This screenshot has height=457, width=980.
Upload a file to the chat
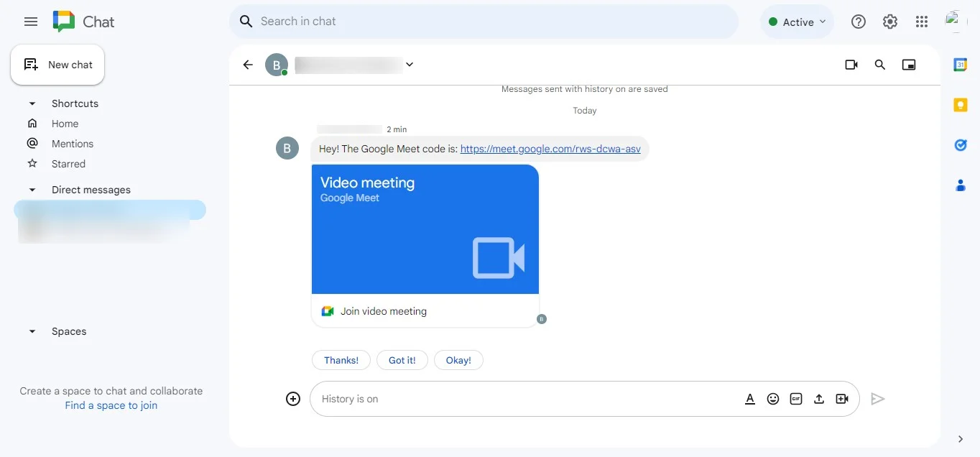tap(819, 399)
